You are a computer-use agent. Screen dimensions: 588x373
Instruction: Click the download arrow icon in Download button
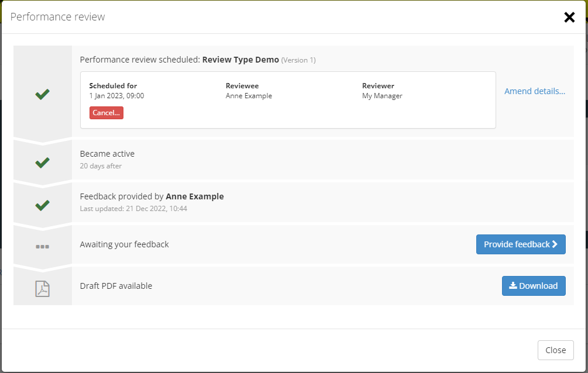513,286
